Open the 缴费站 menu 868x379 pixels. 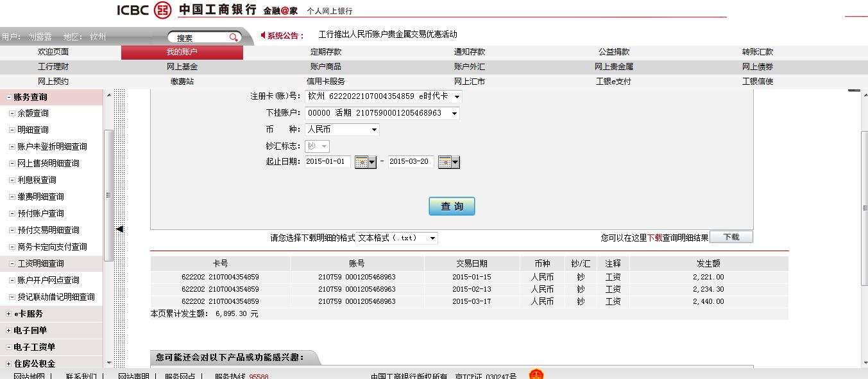click(182, 82)
